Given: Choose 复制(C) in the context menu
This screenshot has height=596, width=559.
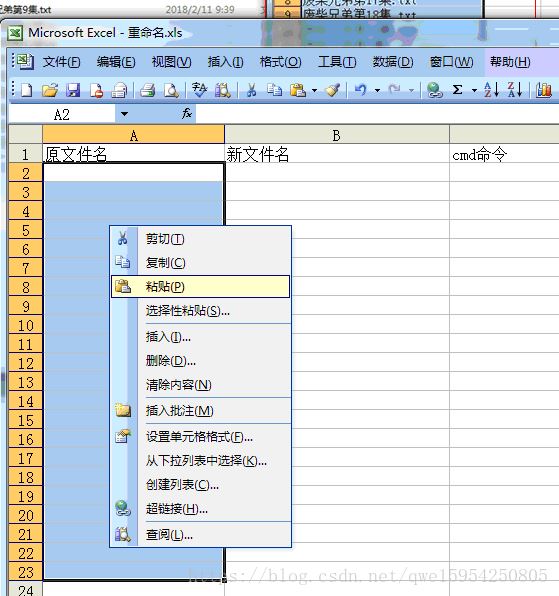Looking at the screenshot, I should [201, 263].
